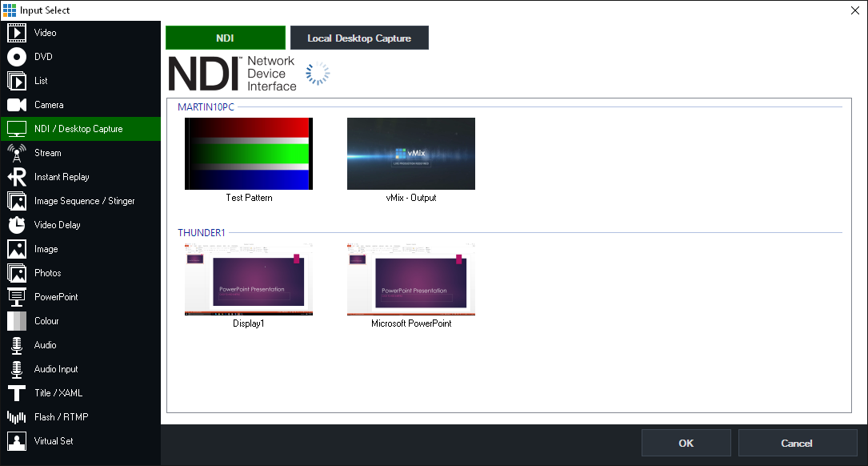
Task: Select the Audio Input microphone icon
Action: pyautogui.click(x=17, y=369)
